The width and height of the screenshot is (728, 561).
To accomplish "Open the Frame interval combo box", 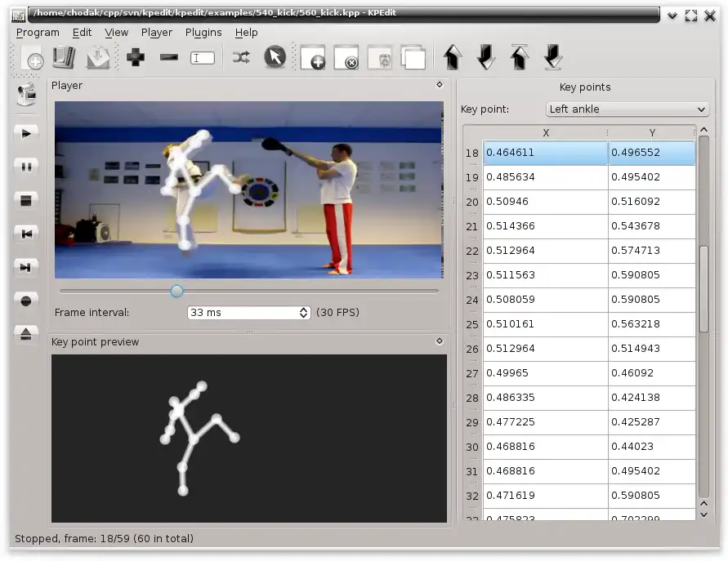I will coord(248,313).
